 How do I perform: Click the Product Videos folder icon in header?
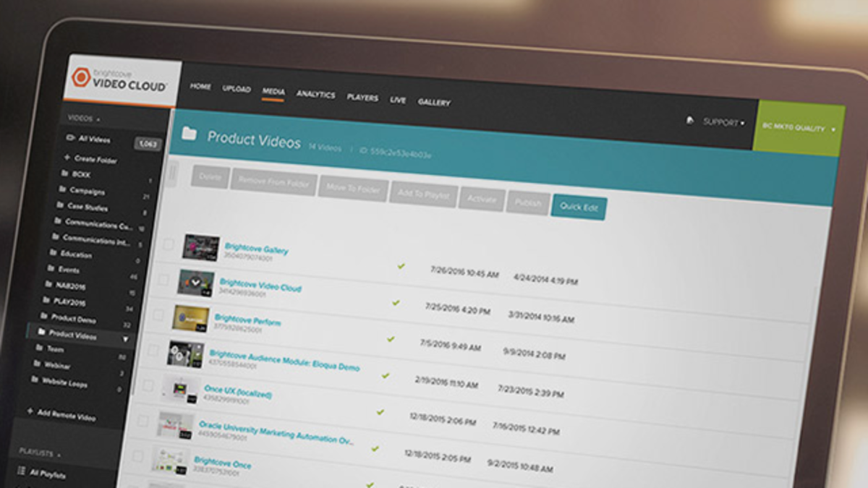(x=190, y=134)
